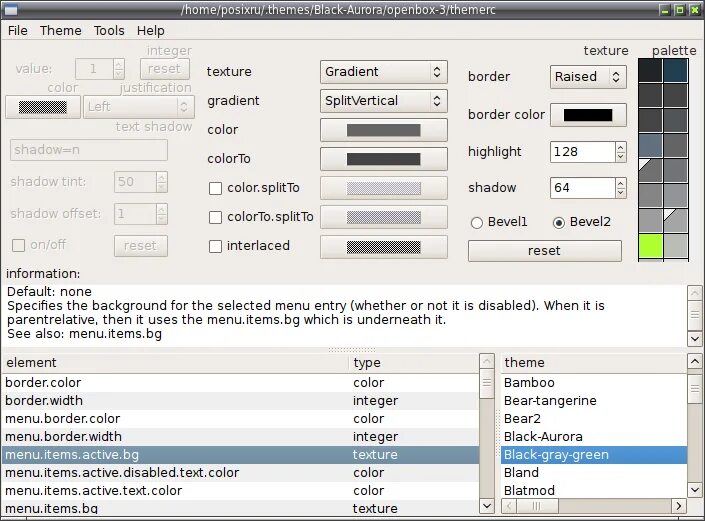Click the interlaced color swatch button
705x521 pixels.
point(384,246)
